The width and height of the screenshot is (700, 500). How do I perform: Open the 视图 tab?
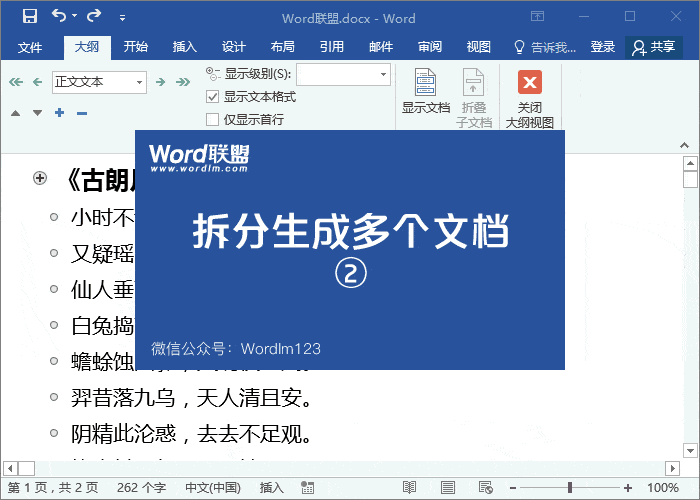(x=479, y=47)
